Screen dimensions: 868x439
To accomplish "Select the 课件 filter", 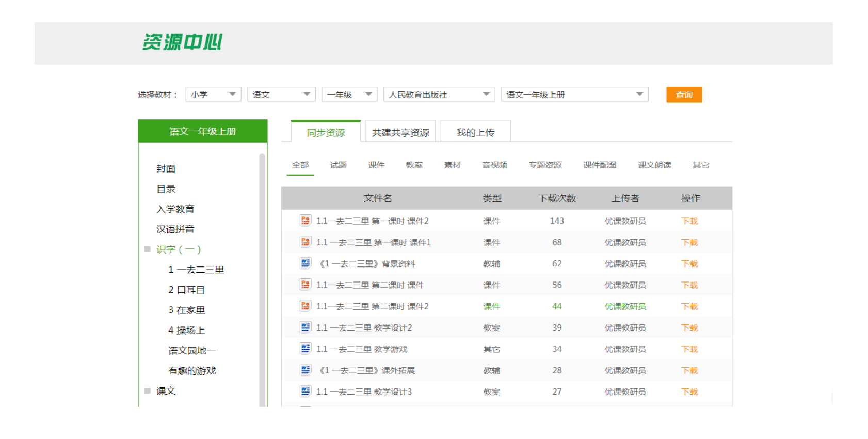I will click(x=376, y=165).
